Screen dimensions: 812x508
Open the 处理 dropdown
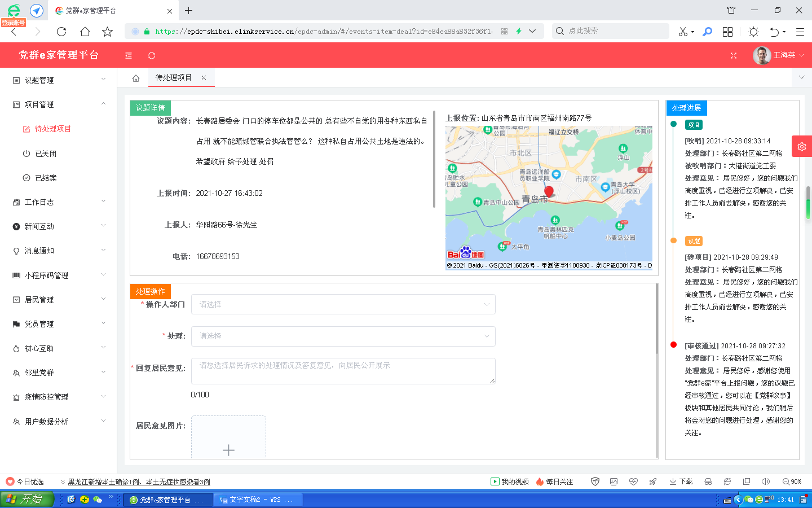pos(343,336)
